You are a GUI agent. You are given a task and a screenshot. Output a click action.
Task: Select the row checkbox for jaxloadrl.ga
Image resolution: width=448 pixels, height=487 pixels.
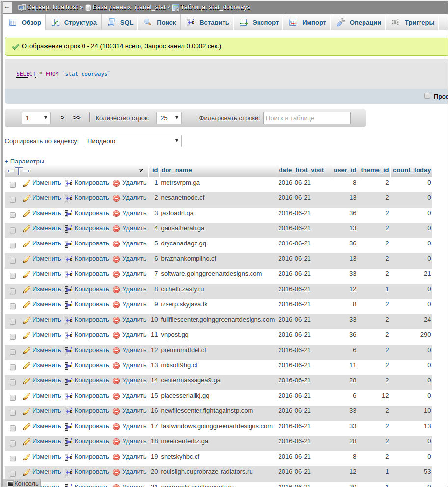(x=13, y=215)
